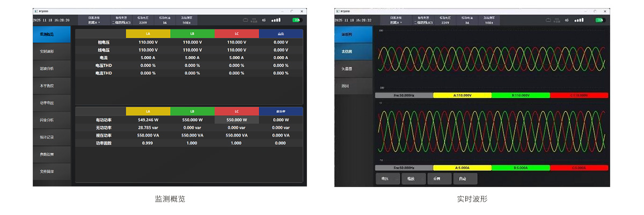644x215 pixels.
Task: Click signal strength bars in left window header
Action: (x=276, y=20)
